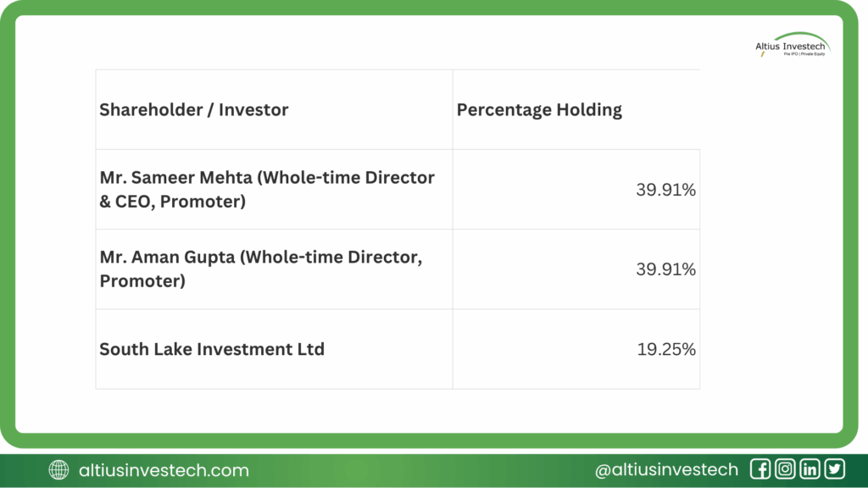Select the South Lake Investment Ltd cell
Screen dimensions: 868x488
click(212, 349)
